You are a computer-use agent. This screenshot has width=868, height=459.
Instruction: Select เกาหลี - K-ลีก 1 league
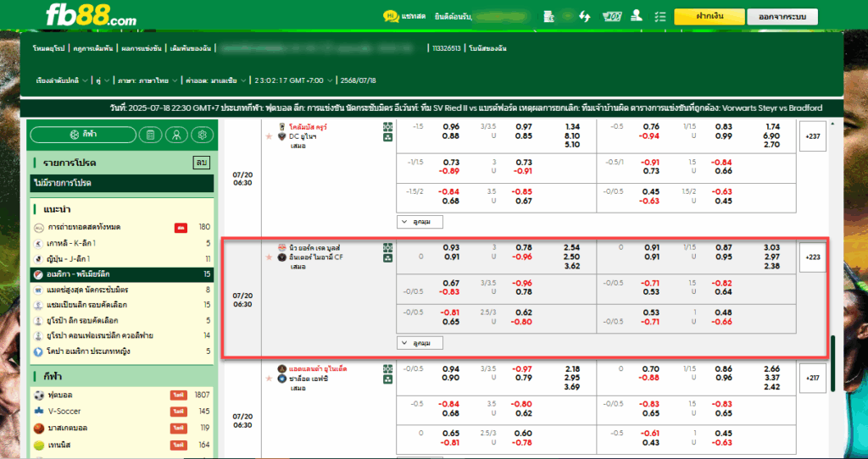click(122, 243)
